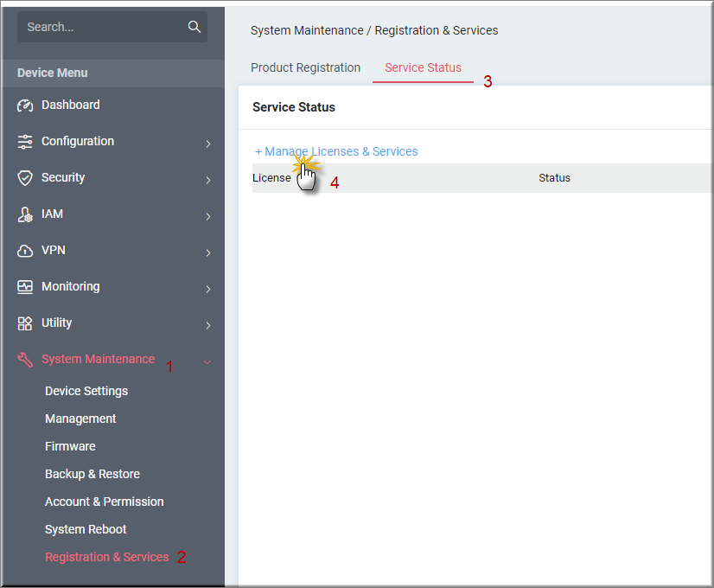The image size is (714, 588).
Task: Open the Firmware menu item
Action: coord(70,446)
